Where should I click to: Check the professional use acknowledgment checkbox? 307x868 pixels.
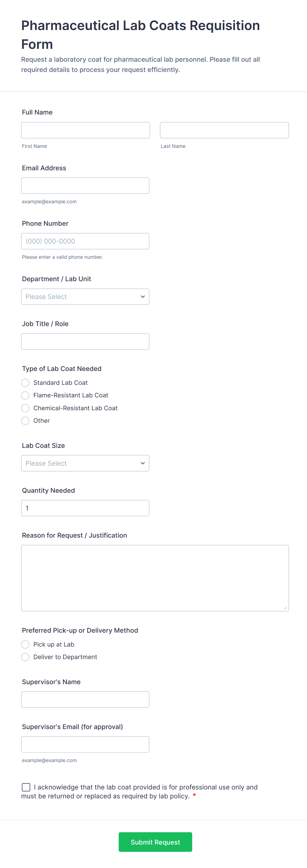coord(26,787)
